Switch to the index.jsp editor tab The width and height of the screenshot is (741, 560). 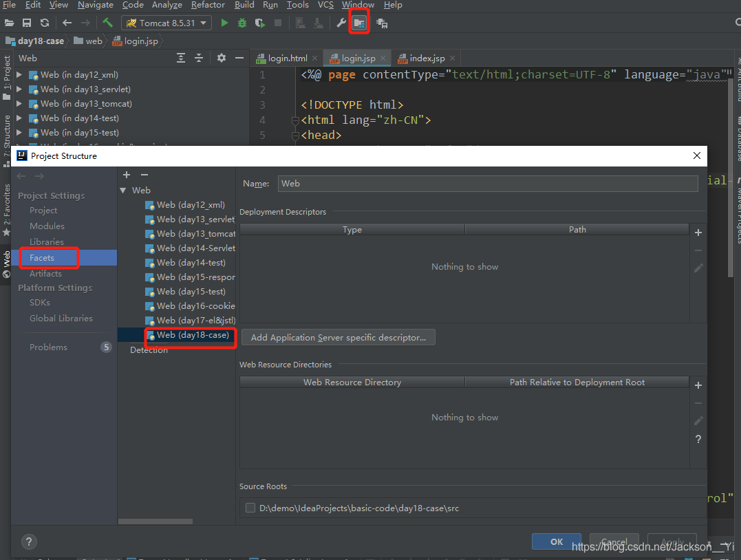click(x=427, y=58)
